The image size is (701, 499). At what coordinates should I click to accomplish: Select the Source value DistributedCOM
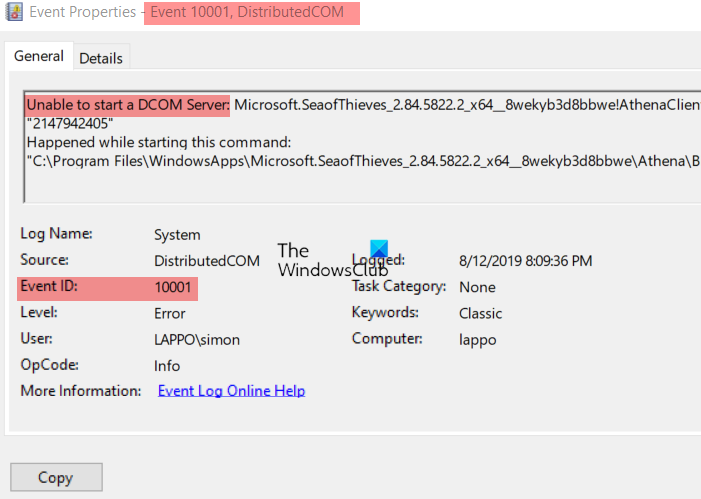[x=206, y=261]
